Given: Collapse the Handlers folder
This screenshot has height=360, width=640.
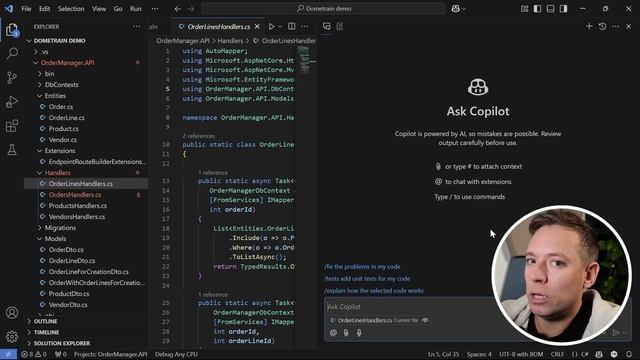Looking at the screenshot, I should pyautogui.click(x=54, y=173).
